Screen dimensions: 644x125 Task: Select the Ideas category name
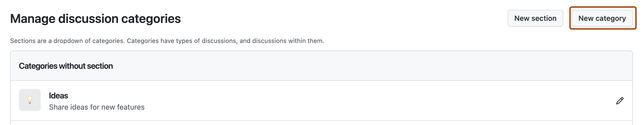click(x=58, y=96)
